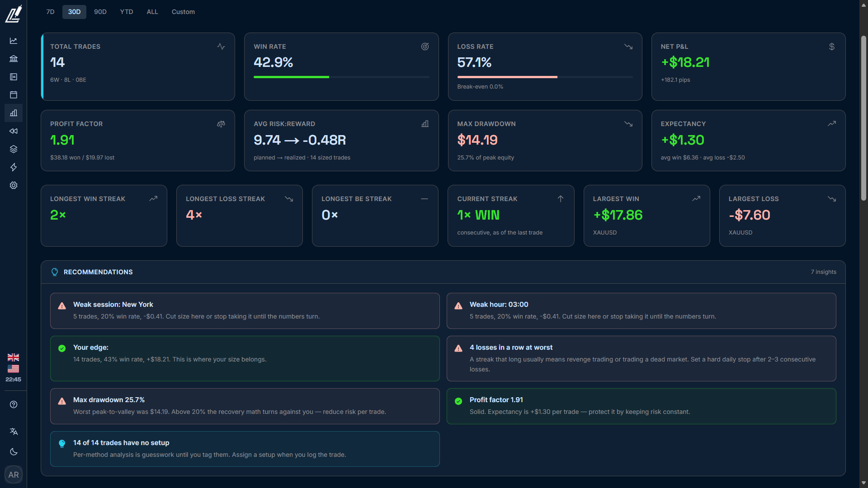868x488 pixels.
Task: Switch to the 90D range tab
Action: click(x=100, y=12)
